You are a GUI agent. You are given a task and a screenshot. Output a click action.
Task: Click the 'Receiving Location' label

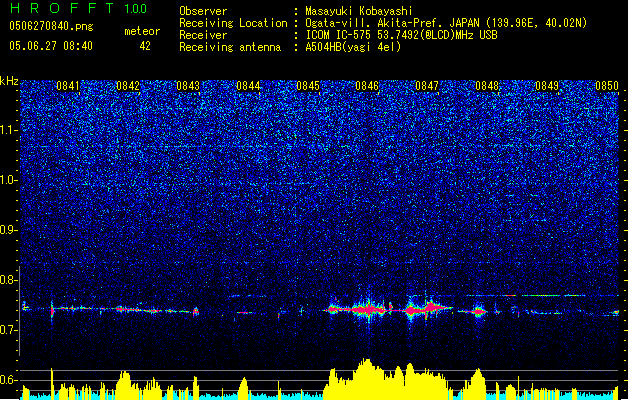233,23
